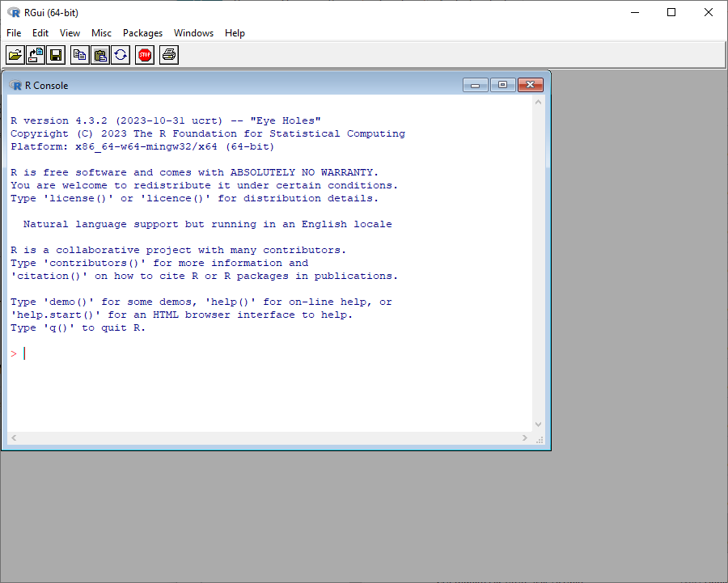
Task: Open the File menu
Action: point(14,33)
